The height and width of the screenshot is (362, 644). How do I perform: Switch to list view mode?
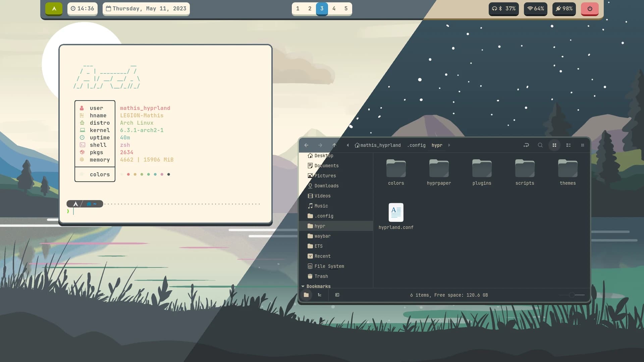[568, 145]
